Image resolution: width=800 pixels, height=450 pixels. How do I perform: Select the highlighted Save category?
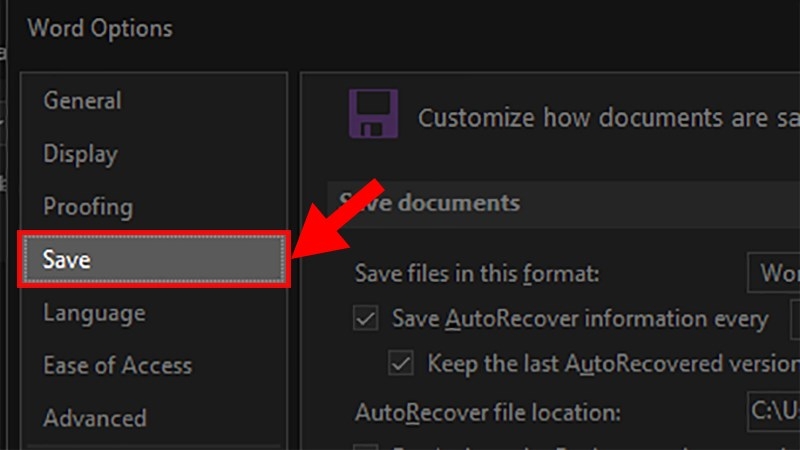155,260
